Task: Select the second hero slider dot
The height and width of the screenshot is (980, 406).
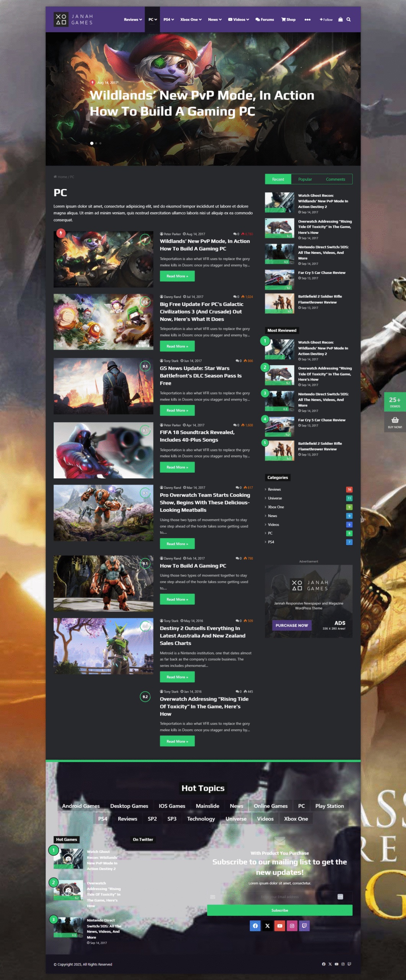Action: [x=96, y=143]
